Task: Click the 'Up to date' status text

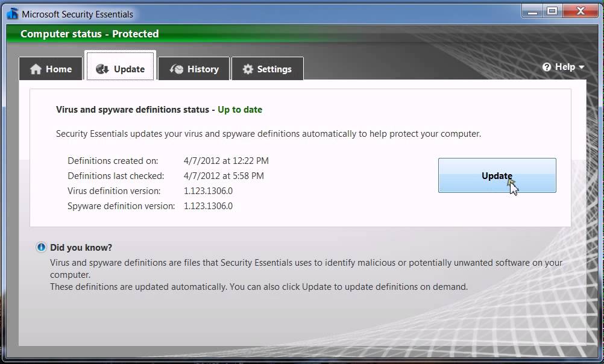Action: click(x=240, y=110)
